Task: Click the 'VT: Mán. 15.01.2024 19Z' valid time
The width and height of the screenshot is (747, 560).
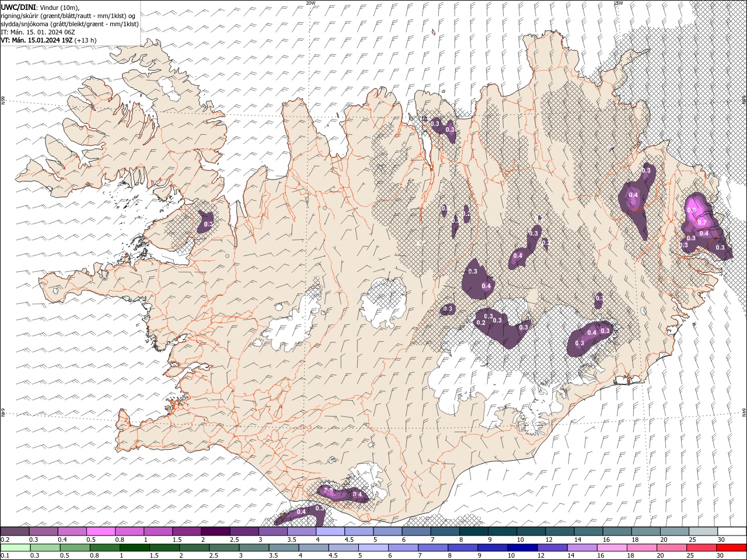Action: click(x=37, y=40)
